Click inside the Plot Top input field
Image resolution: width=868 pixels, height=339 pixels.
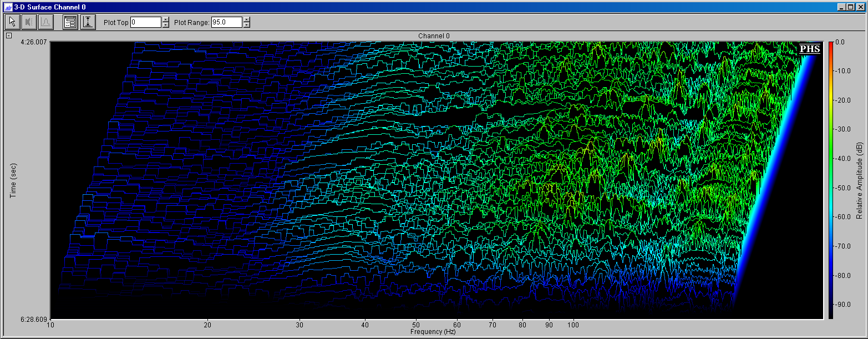(x=145, y=22)
